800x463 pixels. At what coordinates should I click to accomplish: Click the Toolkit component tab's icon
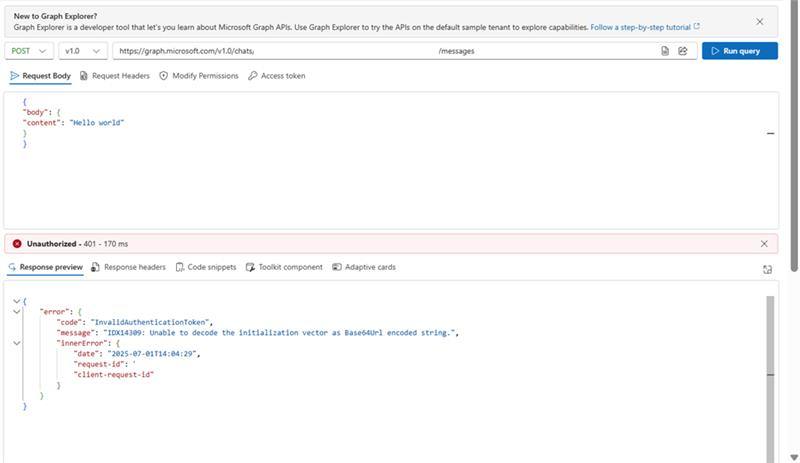click(x=250, y=267)
